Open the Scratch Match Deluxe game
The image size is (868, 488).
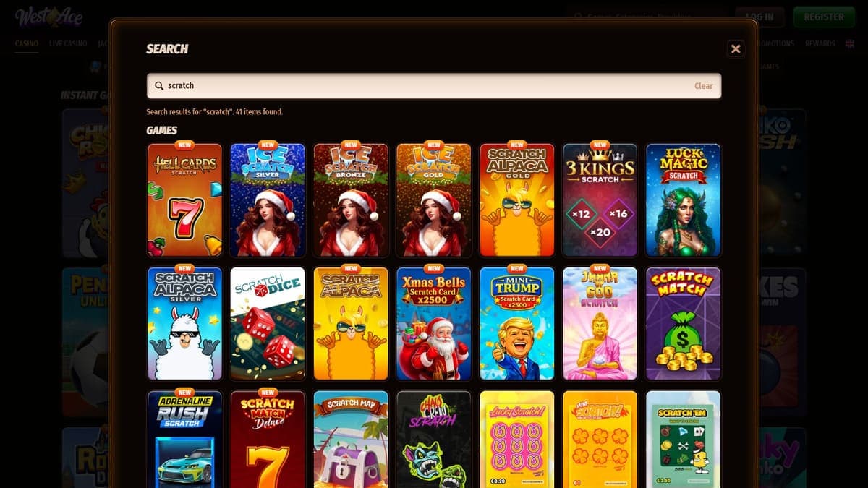(268, 440)
